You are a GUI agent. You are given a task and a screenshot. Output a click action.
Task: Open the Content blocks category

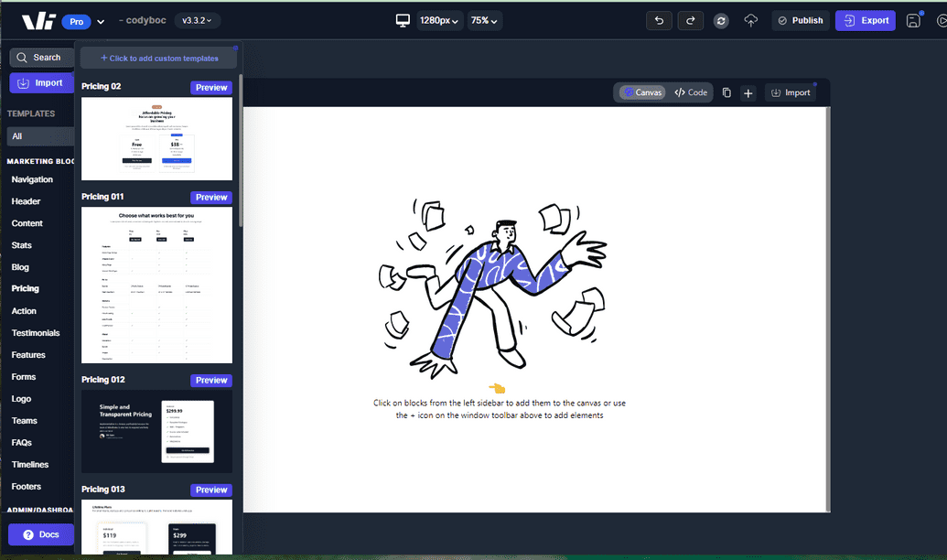click(27, 223)
